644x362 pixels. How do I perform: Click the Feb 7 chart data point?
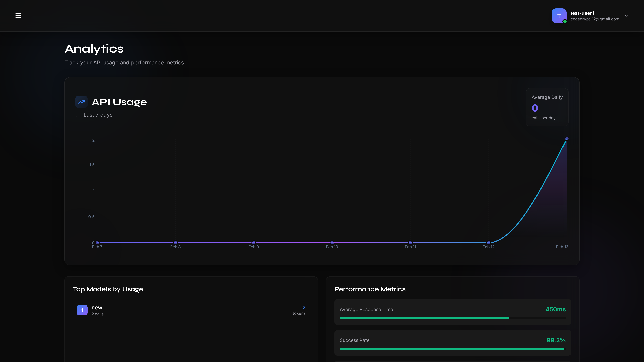pyautogui.click(x=97, y=243)
